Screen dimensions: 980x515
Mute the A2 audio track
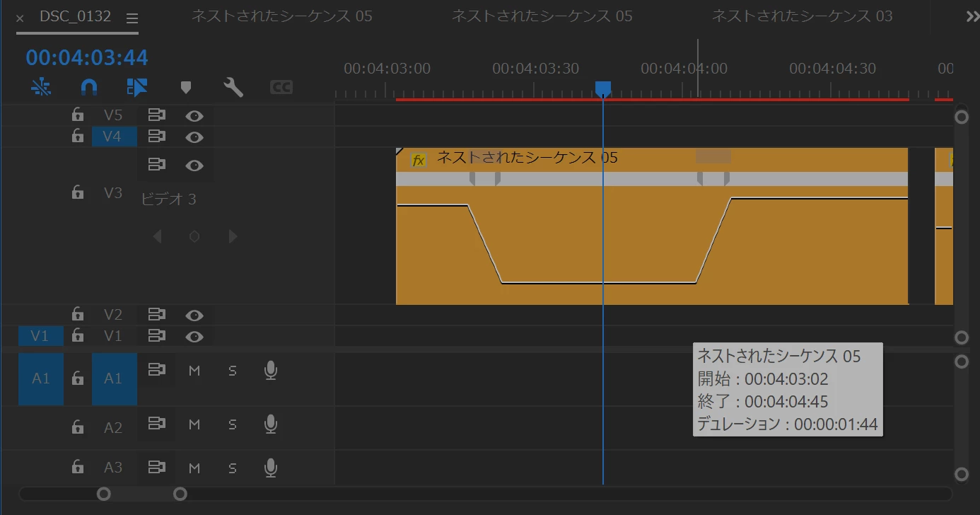(x=194, y=424)
